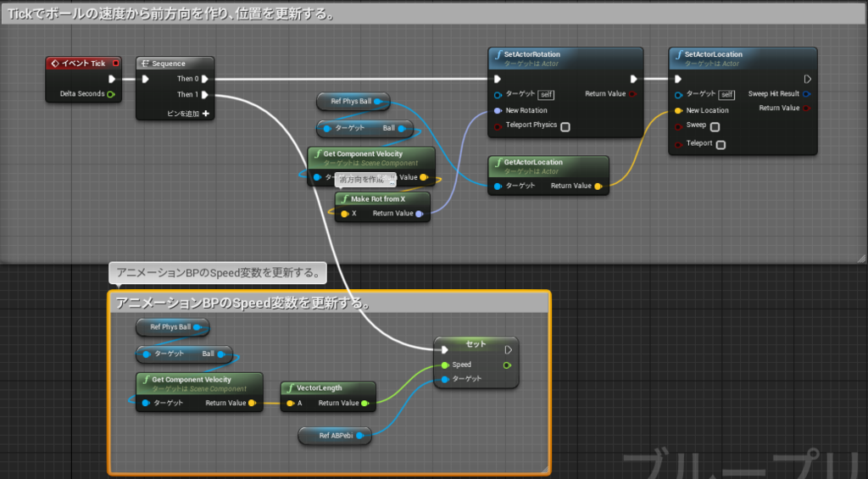Click the Sweep Hit Result output pin
Image resolution: width=868 pixels, height=479 pixels.
pyautogui.click(x=807, y=94)
